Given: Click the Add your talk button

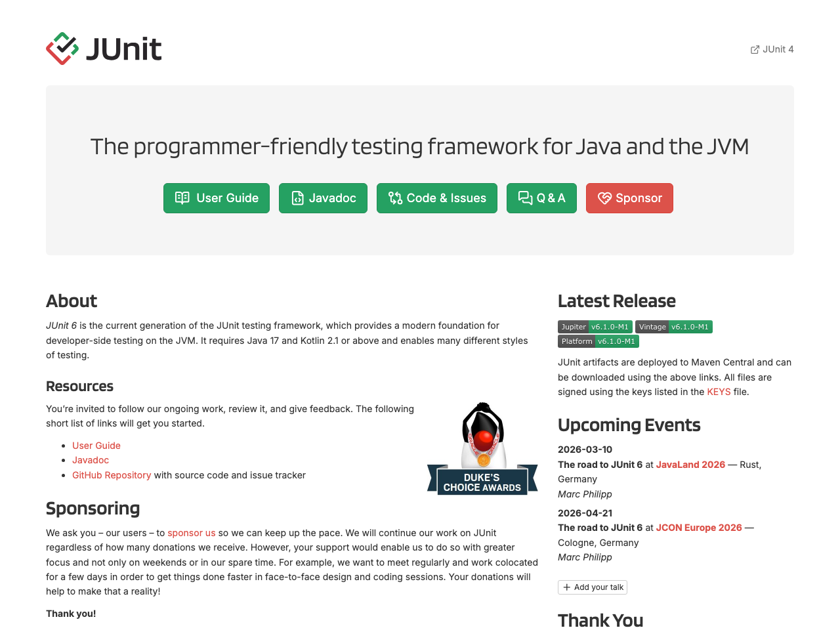Looking at the screenshot, I should pos(592,587).
